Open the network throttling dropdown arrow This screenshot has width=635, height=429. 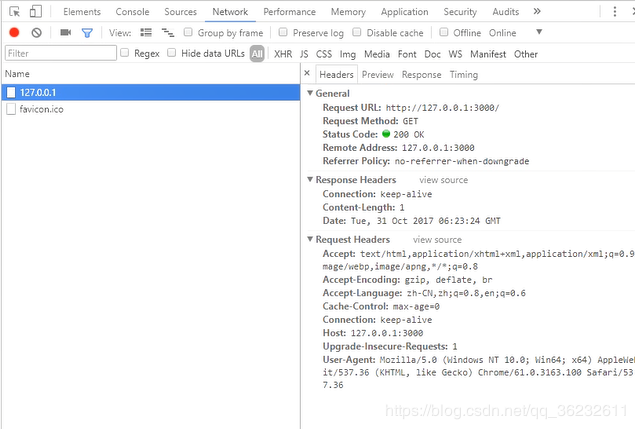(x=539, y=32)
